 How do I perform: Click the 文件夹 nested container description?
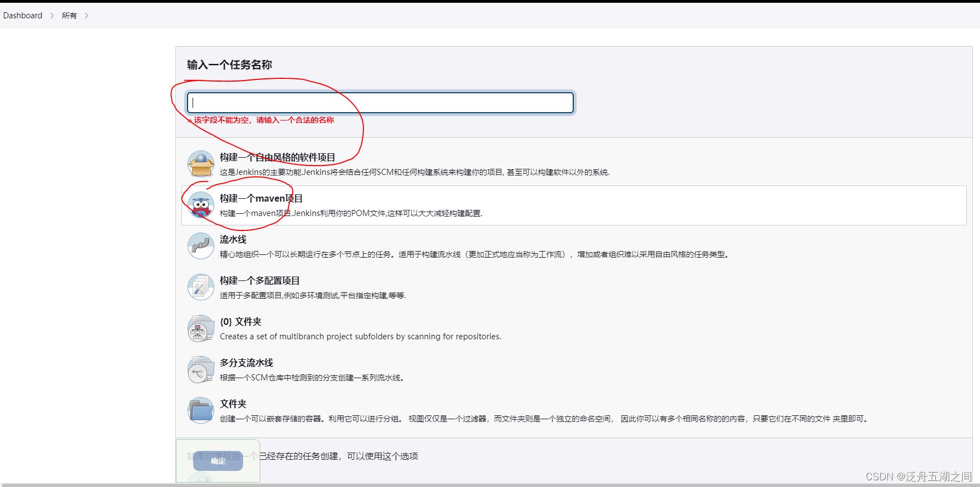coord(545,419)
